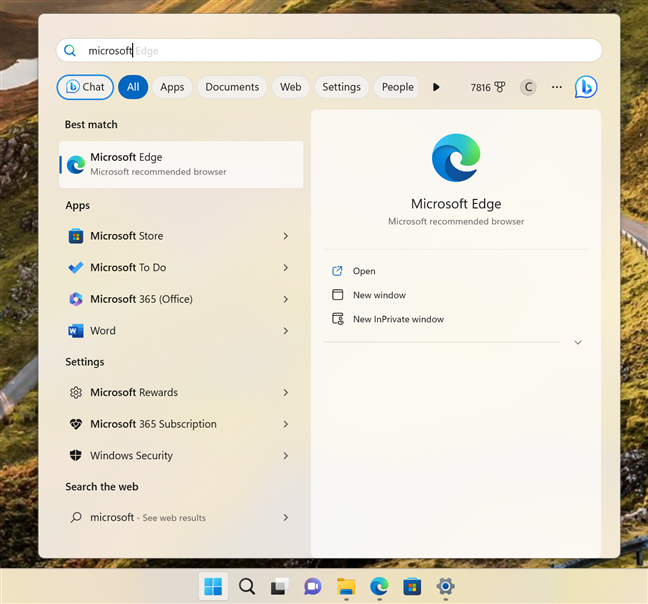
Task: Choose New window for Edge
Action: pyautogui.click(x=379, y=295)
